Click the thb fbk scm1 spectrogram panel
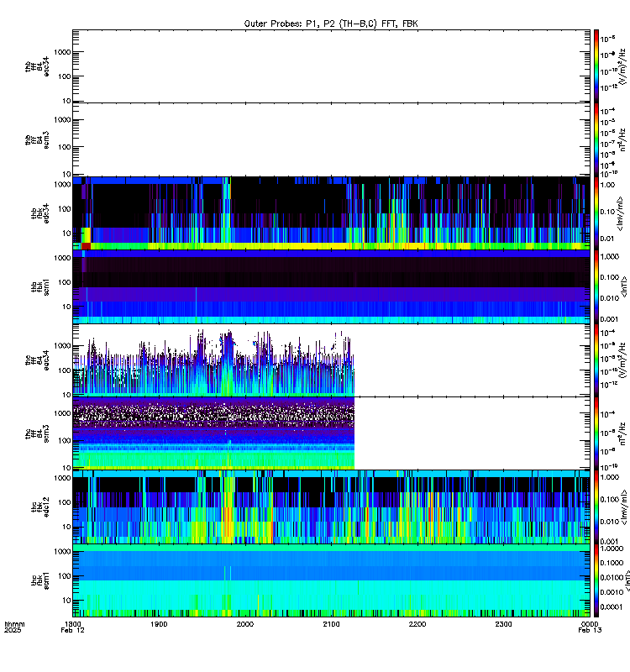This screenshot has height=672, width=630. pos(331,286)
